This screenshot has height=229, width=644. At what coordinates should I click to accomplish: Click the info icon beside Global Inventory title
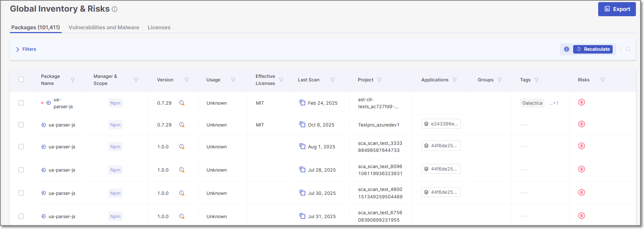pyautogui.click(x=115, y=10)
